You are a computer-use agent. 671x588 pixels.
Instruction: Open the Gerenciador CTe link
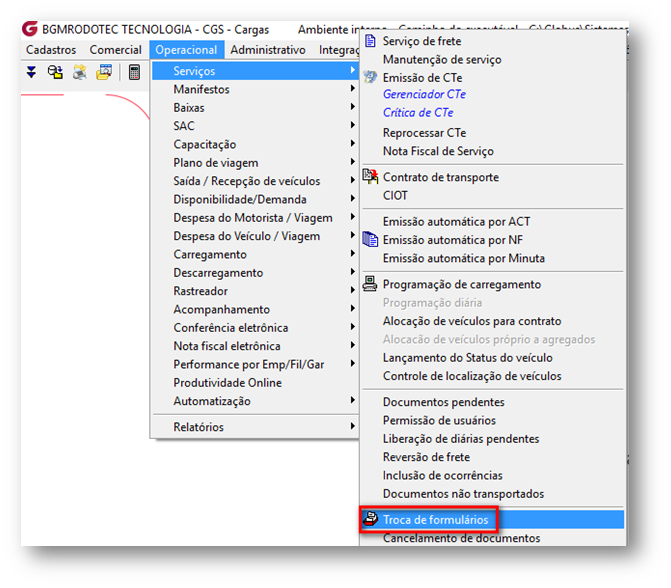point(424,94)
